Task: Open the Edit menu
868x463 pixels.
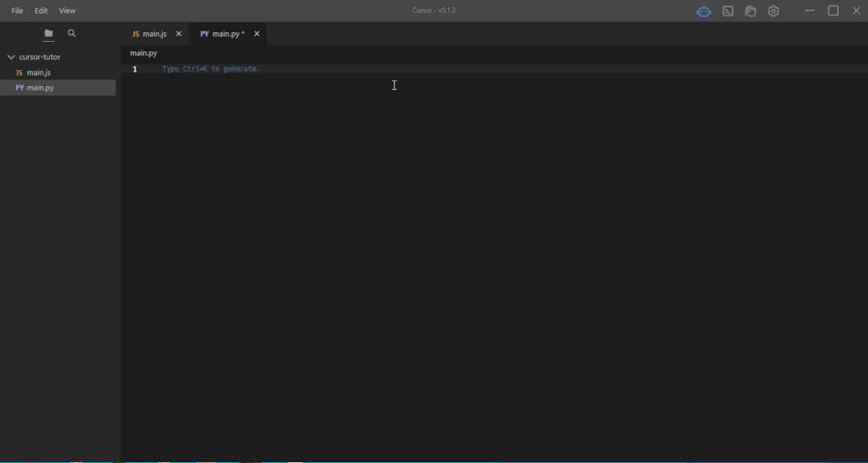Action: pyautogui.click(x=40, y=10)
